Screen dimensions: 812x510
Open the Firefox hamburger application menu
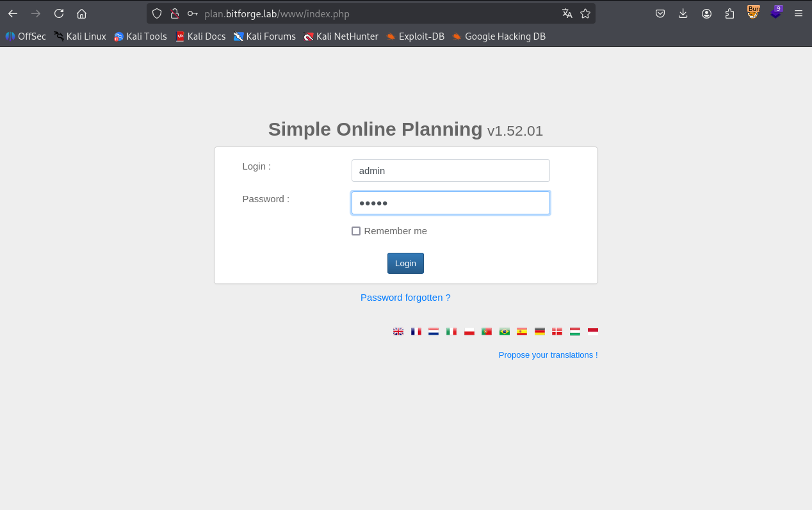[798, 13]
